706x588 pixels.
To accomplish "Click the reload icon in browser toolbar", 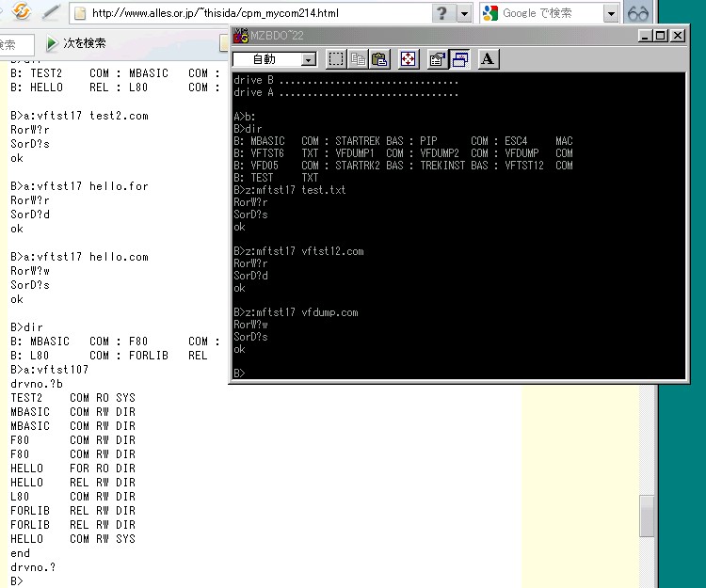I will pos(21,11).
